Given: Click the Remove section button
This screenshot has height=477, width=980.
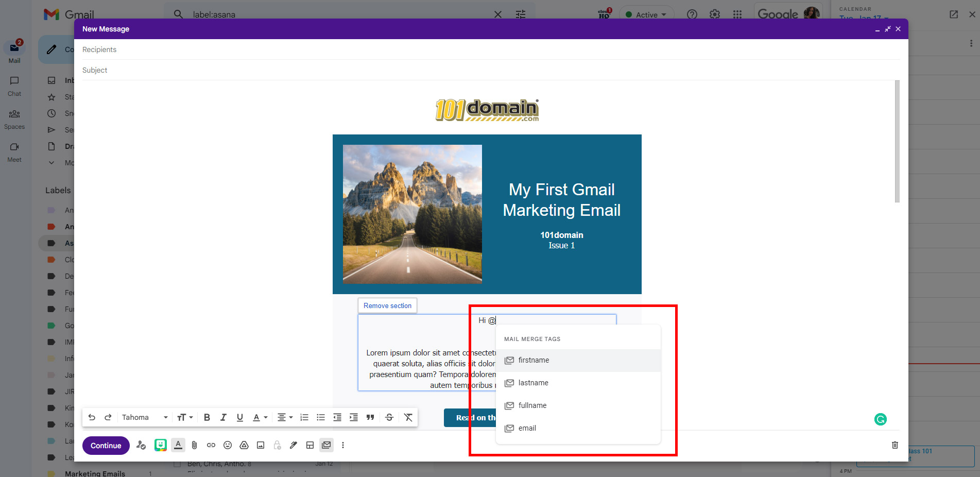Looking at the screenshot, I should [x=387, y=305].
